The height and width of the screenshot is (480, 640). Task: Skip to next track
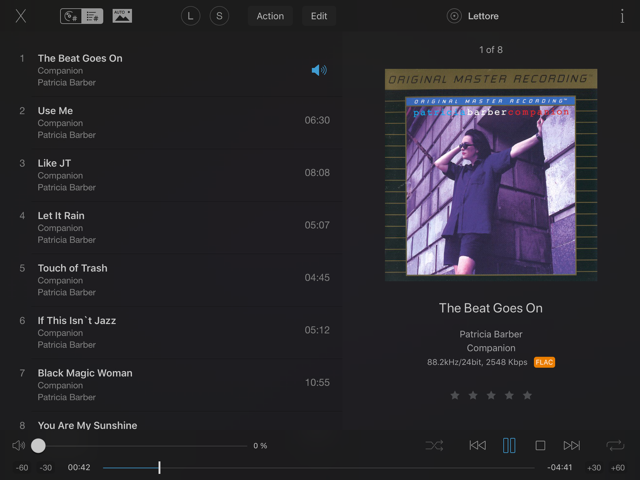tap(572, 445)
